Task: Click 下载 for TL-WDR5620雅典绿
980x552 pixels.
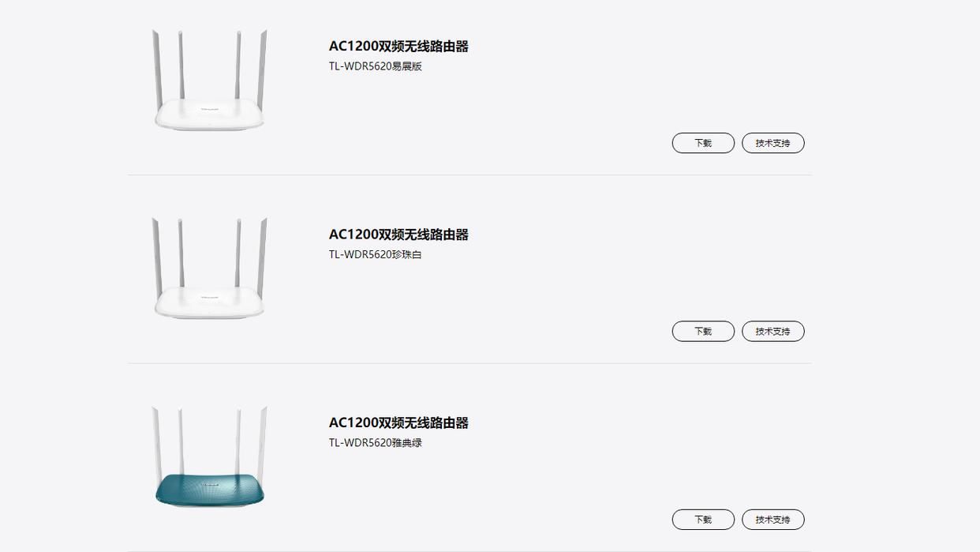Action: click(x=703, y=520)
